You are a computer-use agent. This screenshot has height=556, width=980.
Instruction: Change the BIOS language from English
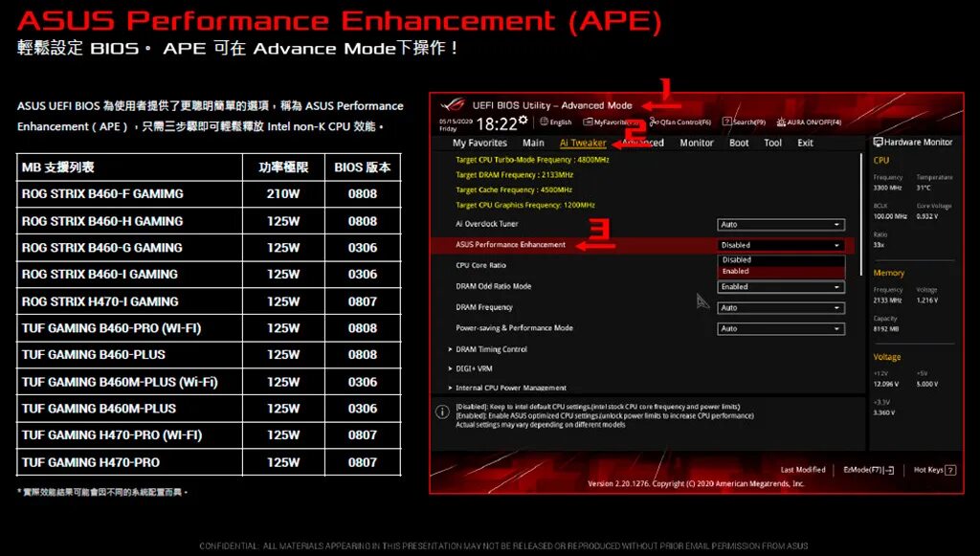556,122
